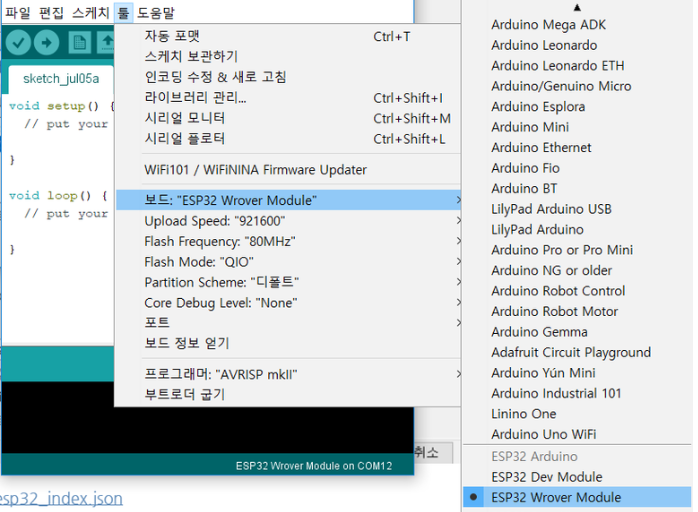Pick Arduino Gemma board
This screenshot has width=698, height=512.
point(577,332)
